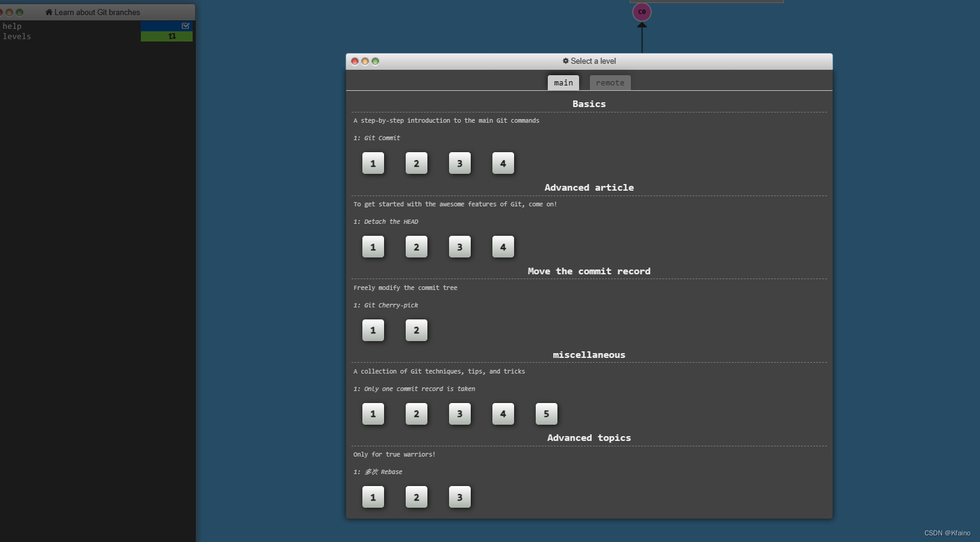Click 'Only for true warriors!' text

394,454
